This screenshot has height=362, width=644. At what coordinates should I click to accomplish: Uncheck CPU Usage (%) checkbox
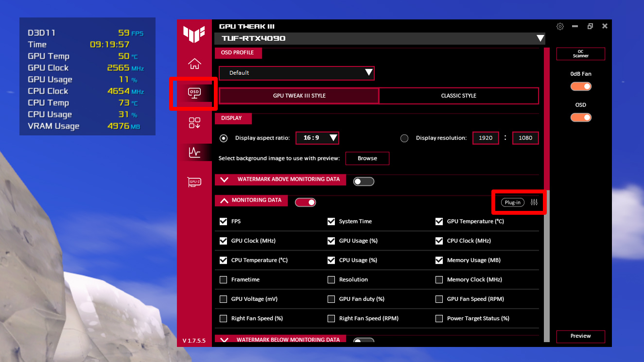(331, 260)
